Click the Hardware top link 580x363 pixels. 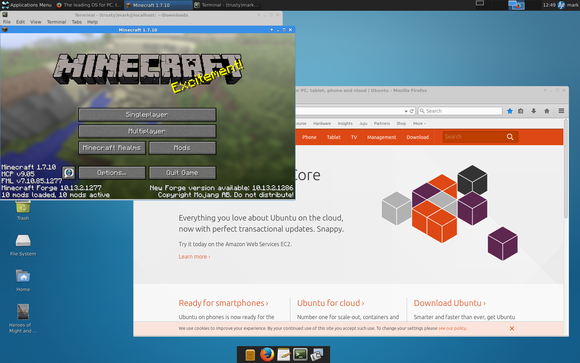(322, 124)
